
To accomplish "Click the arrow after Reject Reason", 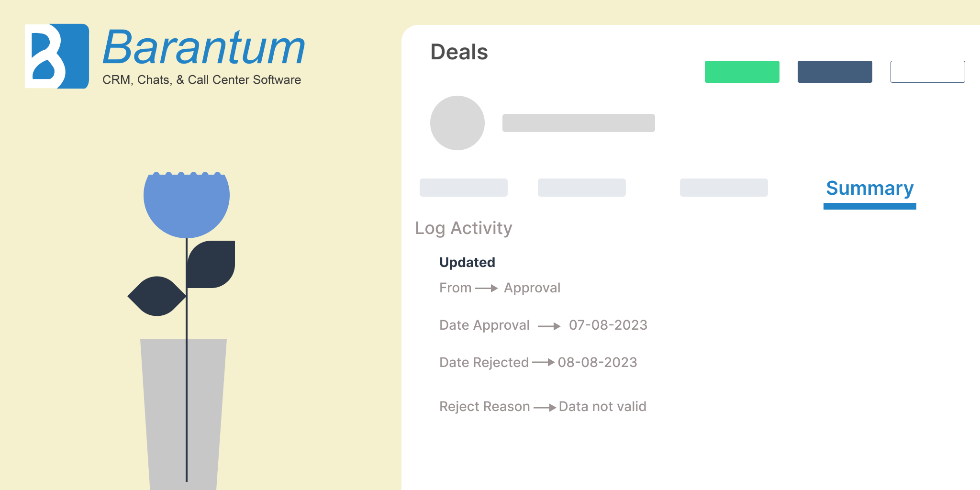I will pos(545,408).
